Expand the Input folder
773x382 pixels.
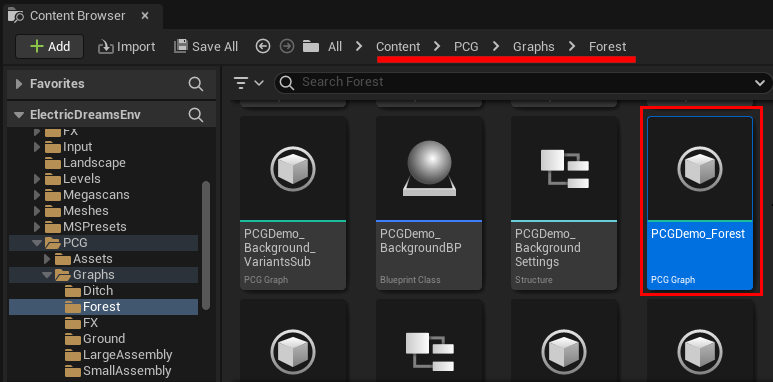click(x=37, y=147)
